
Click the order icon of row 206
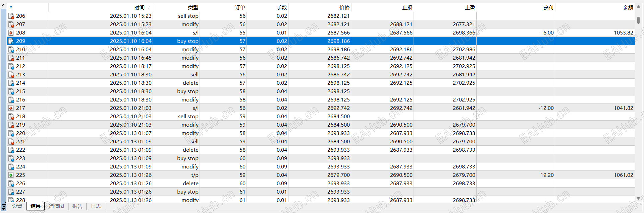click(x=11, y=16)
